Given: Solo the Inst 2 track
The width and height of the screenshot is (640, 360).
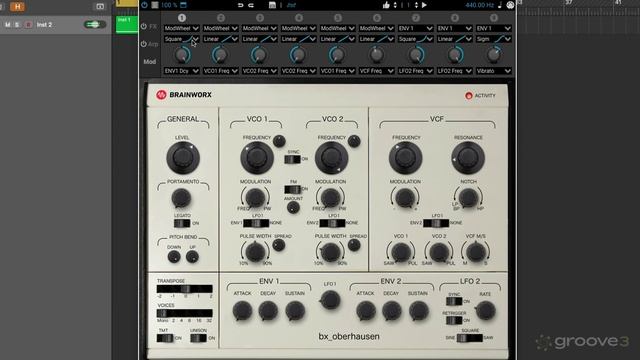Looking at the screenshot, I should (17, 25).
